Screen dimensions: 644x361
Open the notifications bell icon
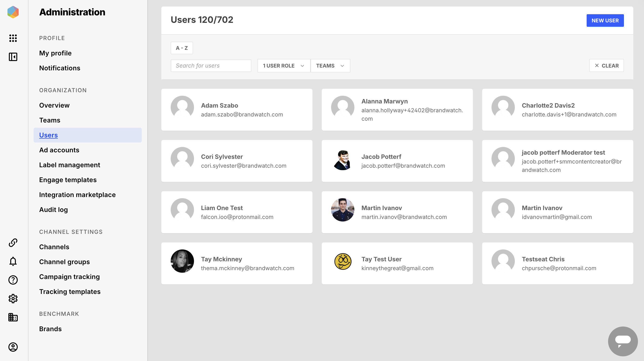coord(13,261)
